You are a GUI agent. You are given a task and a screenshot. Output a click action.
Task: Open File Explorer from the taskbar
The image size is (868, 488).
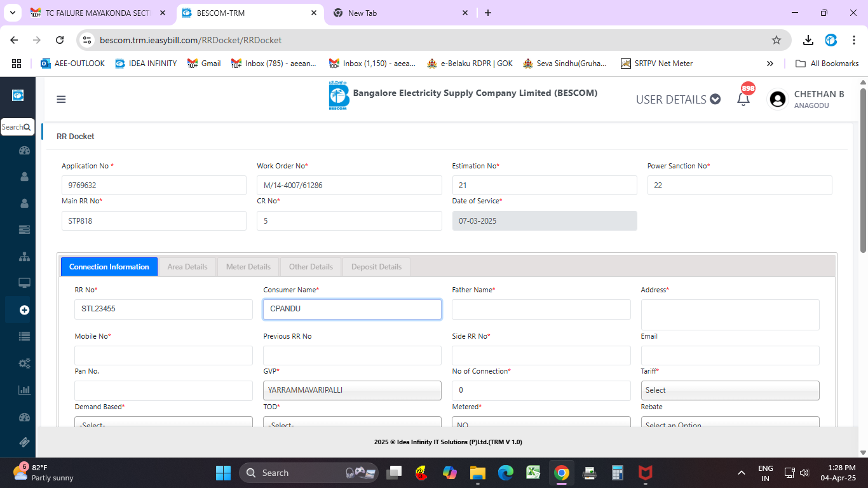pos(477,473)
